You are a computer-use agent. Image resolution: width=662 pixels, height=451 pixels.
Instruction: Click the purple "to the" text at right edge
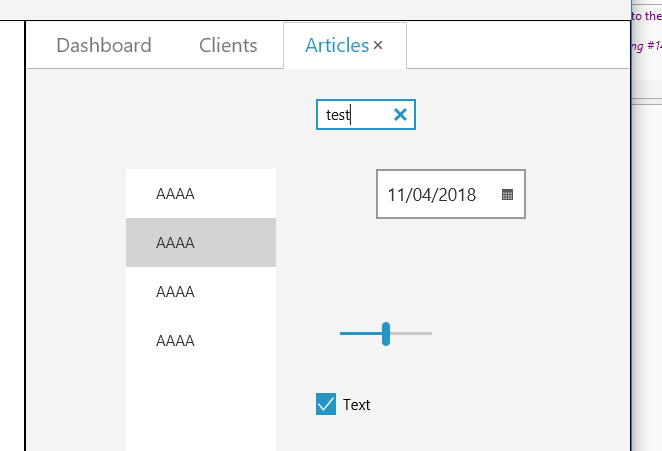coord(646,16)
